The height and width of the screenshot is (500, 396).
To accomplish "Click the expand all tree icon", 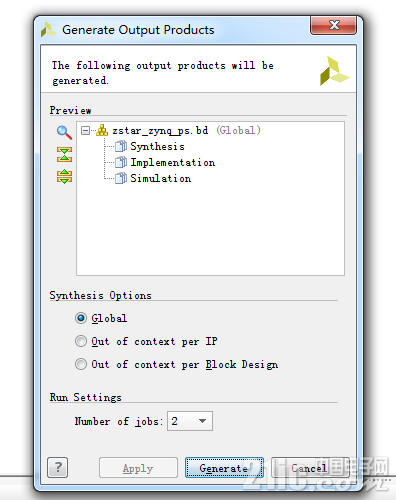I will click(64, 176).
